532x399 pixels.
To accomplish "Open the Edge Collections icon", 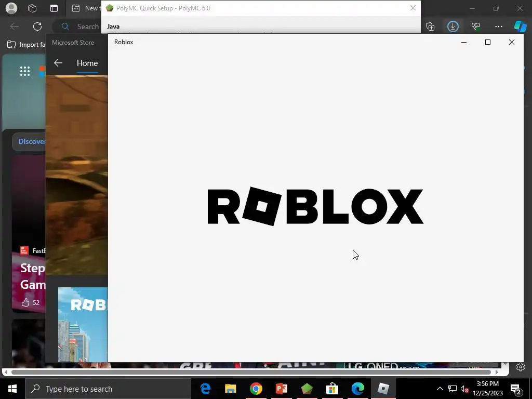I will (430, 26).
